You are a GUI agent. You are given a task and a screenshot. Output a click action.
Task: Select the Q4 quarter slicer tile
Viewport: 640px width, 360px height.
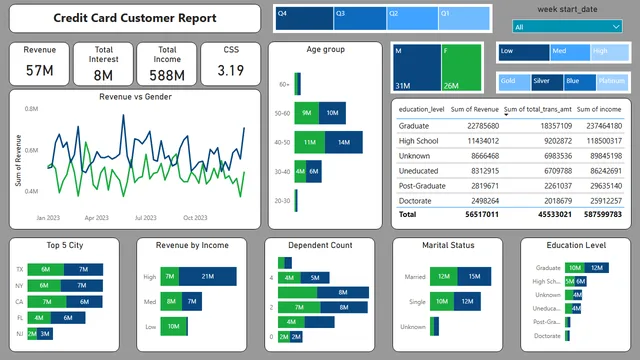pos(304,18)
